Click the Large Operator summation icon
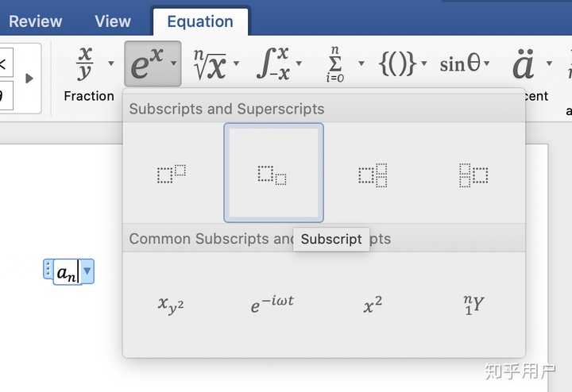The height and width of the screenshot is (392, 572). [x=335, y=64]
